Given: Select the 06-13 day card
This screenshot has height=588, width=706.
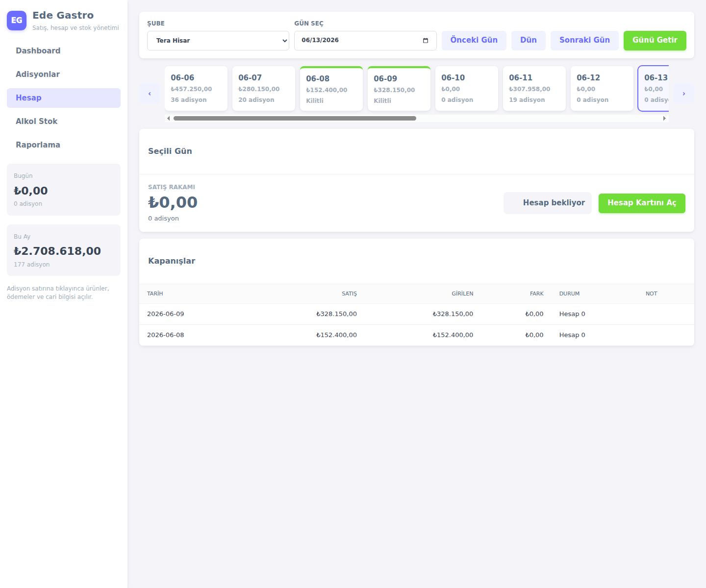Looking at the screenshot, I should [654, 89].
